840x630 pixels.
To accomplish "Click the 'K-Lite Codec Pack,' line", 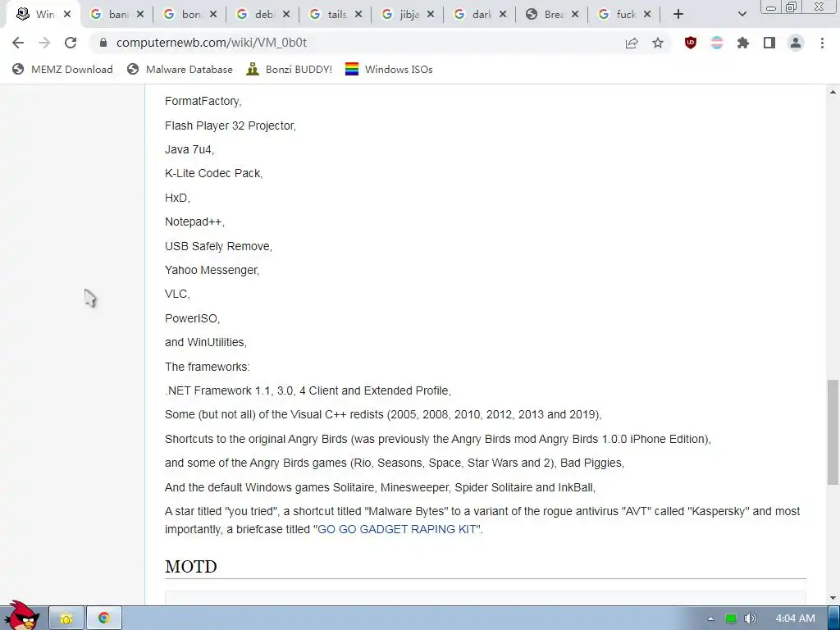I will pyautogui.click(x=214, y=174).
